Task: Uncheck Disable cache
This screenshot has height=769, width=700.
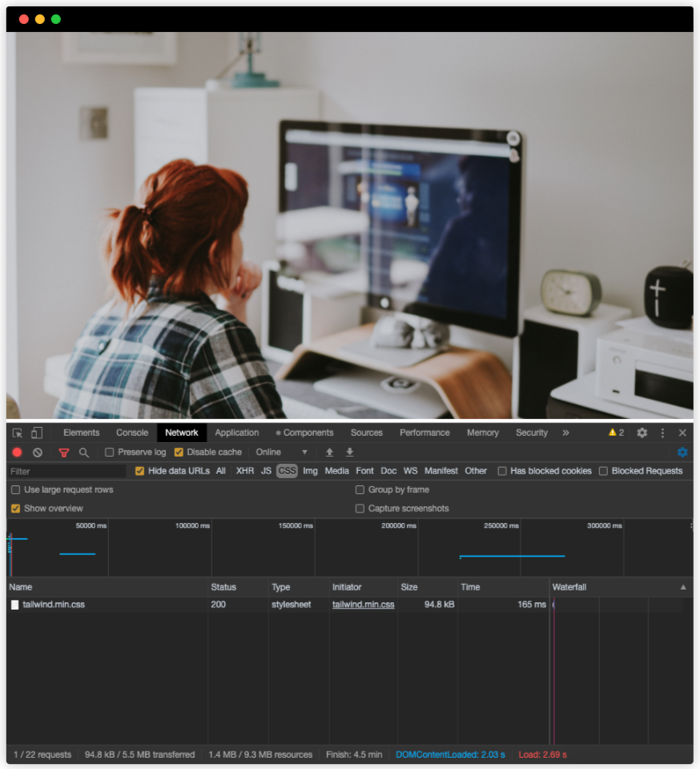Action: [x=179, y=453]
